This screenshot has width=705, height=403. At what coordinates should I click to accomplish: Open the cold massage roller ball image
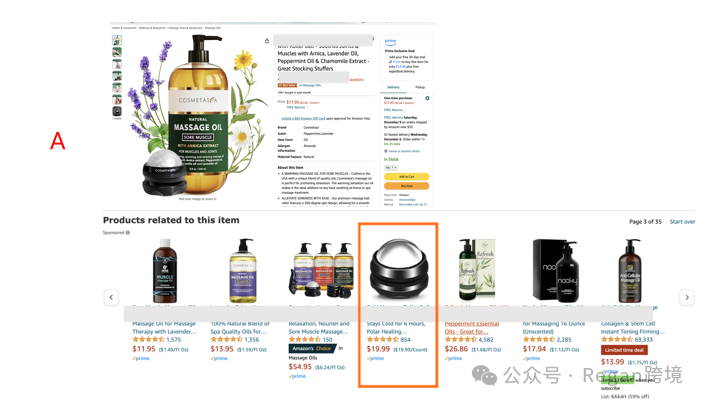[x=398, y=269]
